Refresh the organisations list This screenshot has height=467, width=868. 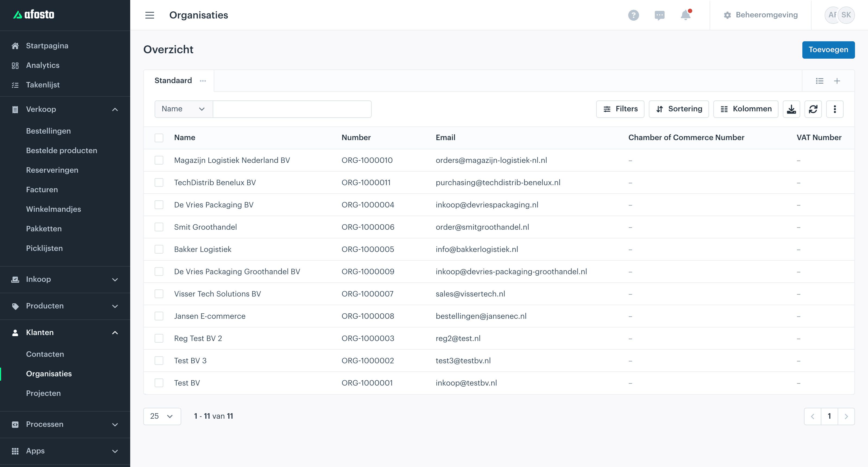(x=813, y=109)
